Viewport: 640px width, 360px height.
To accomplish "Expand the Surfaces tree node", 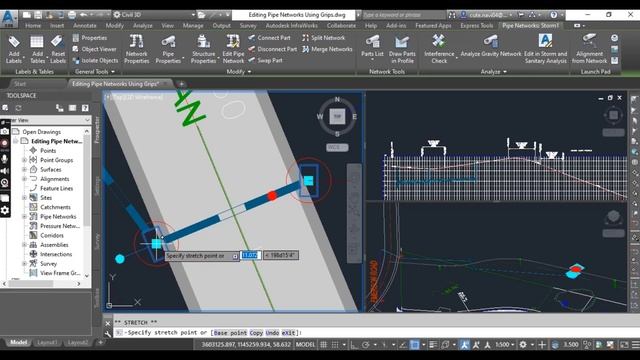I will 24,169.
